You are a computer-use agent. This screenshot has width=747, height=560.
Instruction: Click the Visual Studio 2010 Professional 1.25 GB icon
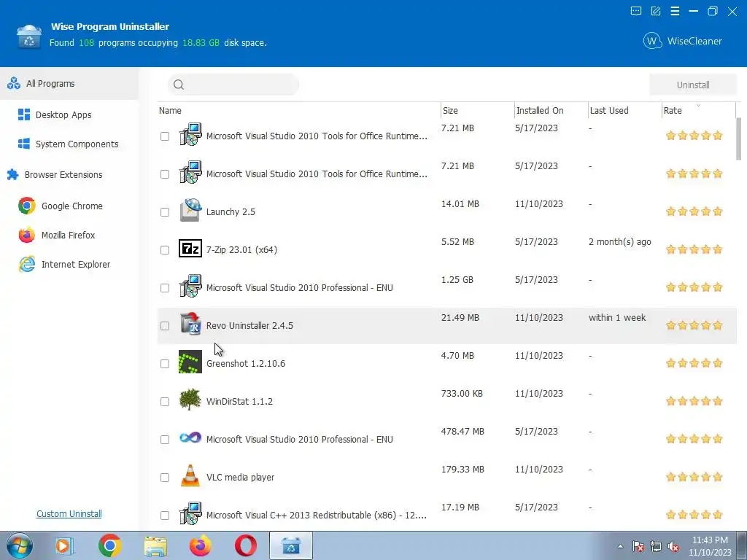pyautogui.click(x=190, y=286)
